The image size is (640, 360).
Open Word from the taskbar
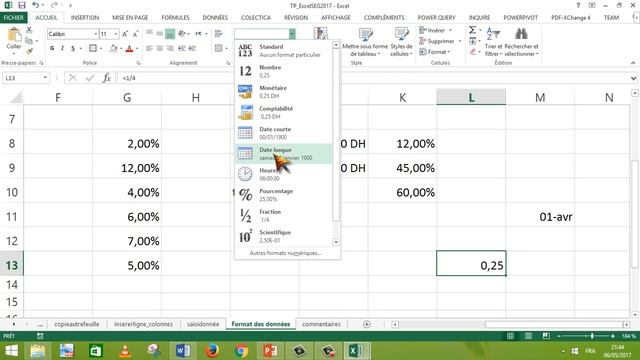[x=182, y=351]
